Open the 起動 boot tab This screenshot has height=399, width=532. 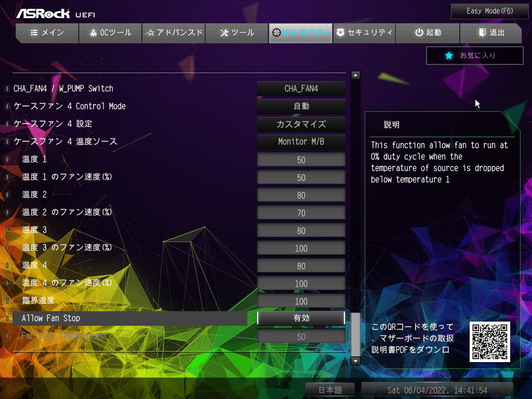(x=428, y=33)
